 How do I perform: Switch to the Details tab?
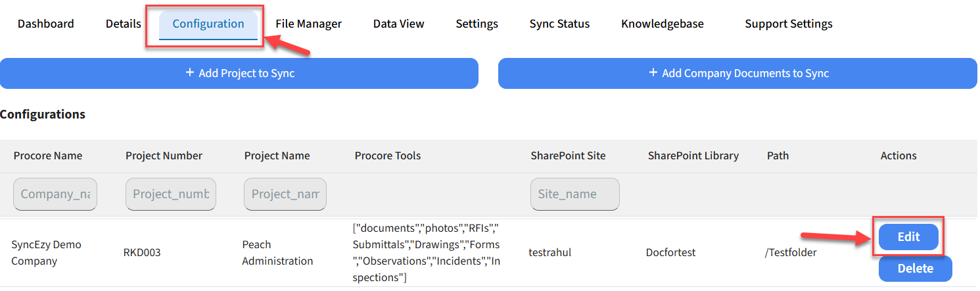(123, 24)
